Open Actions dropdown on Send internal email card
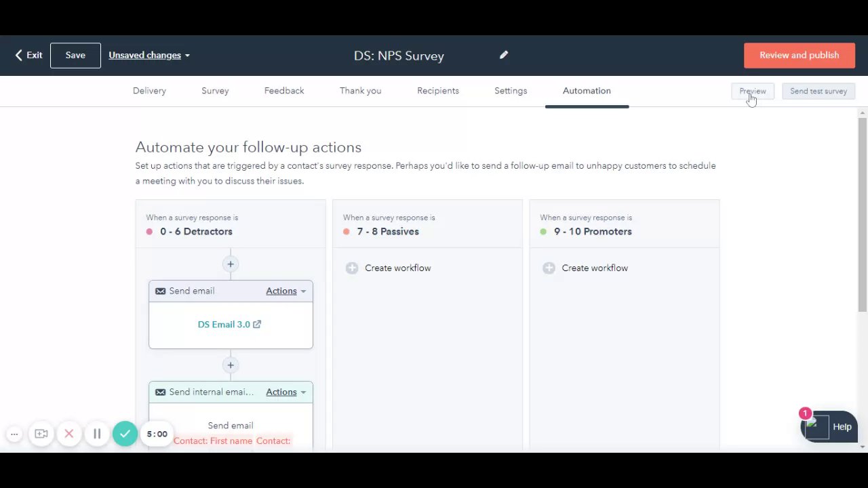Image resolution: width=868 pixels, height=488 pixels. point(285,392)
